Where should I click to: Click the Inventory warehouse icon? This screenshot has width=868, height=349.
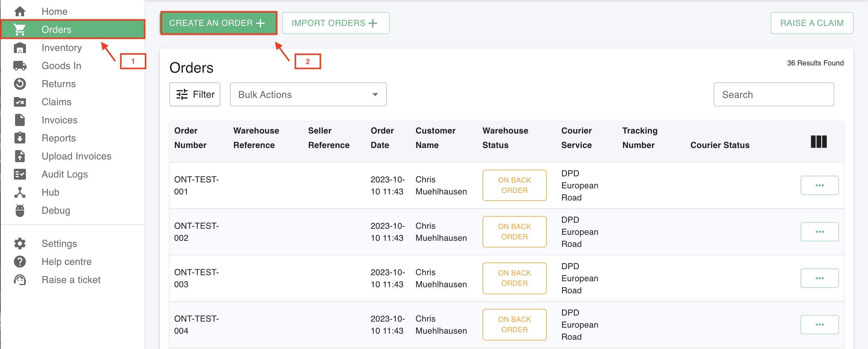pos(20,48)
